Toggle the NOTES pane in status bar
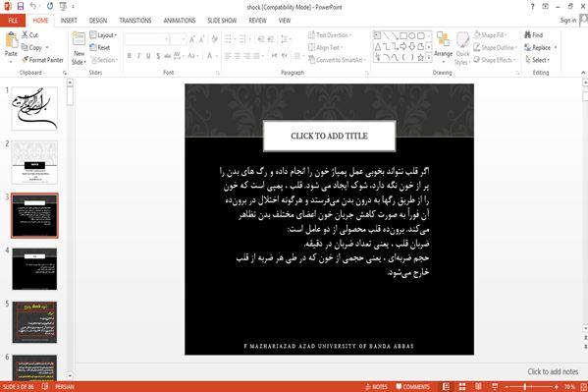 [376, 387]
